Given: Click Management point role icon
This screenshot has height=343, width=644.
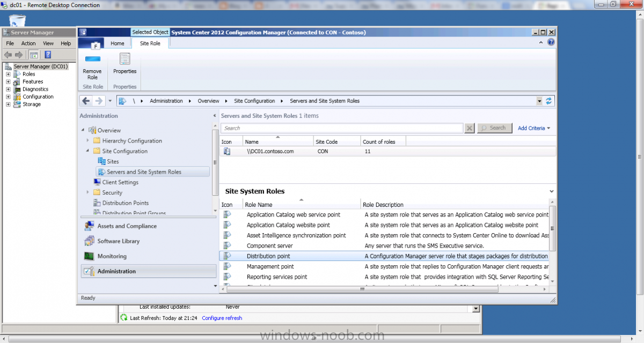Looking at the screenshot, I should pos(227,266).
